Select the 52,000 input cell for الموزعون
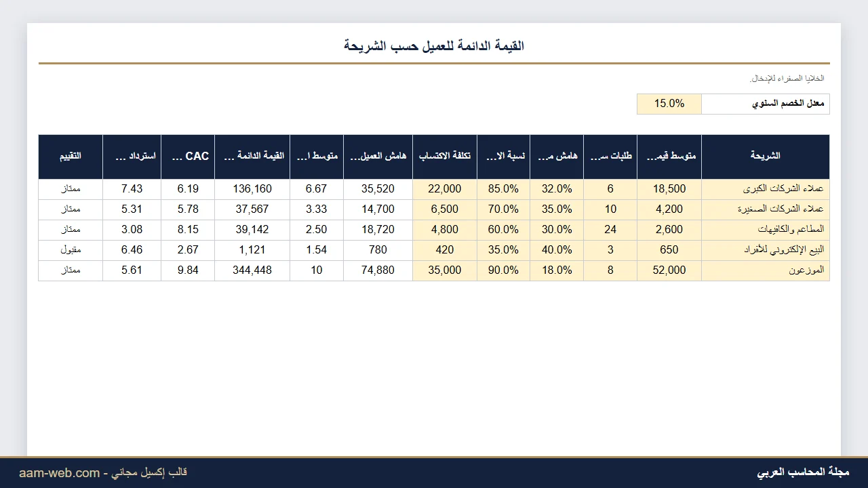The height and width of the screenshot is (488, 868). point(669,270)
